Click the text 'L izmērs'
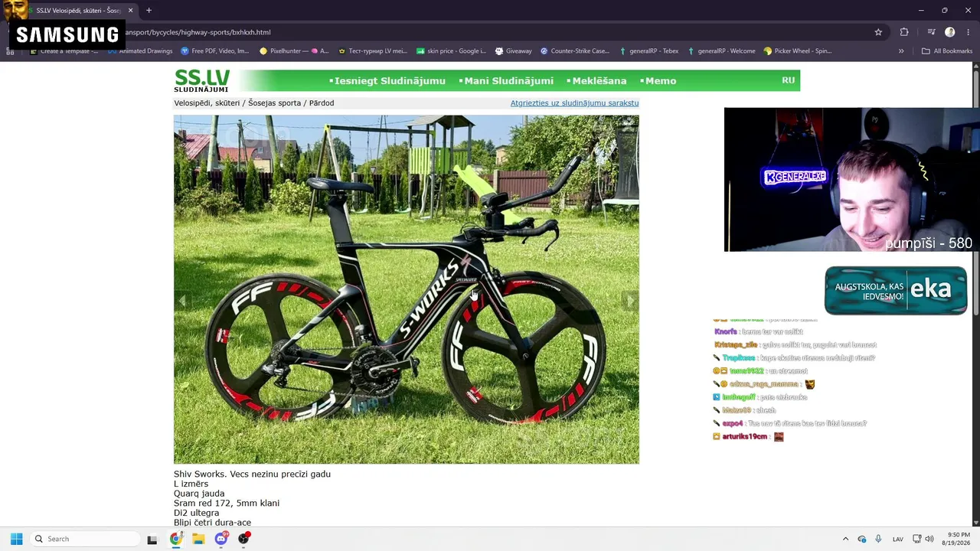This screenshot has height=551, width=980. pos(191,484)
